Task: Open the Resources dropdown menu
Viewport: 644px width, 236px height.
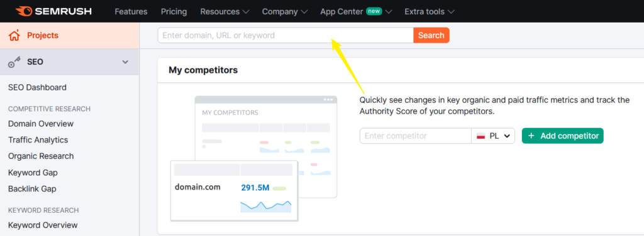Action: pos(225,11)
